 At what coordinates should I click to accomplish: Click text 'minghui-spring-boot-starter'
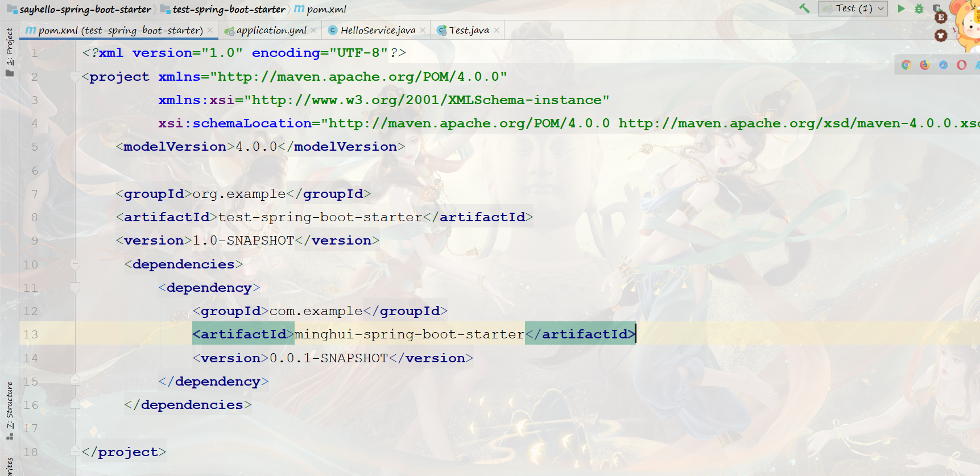(x=410, y=334)
